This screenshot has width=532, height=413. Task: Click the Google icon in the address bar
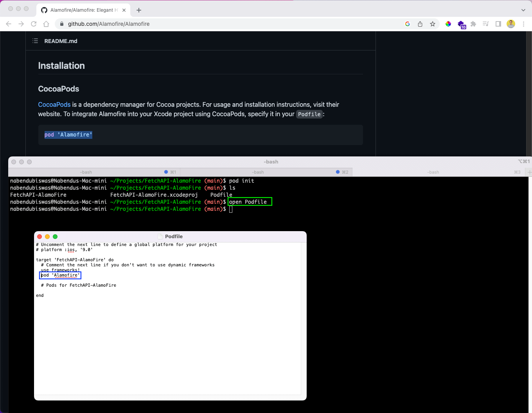click(408, 24)
